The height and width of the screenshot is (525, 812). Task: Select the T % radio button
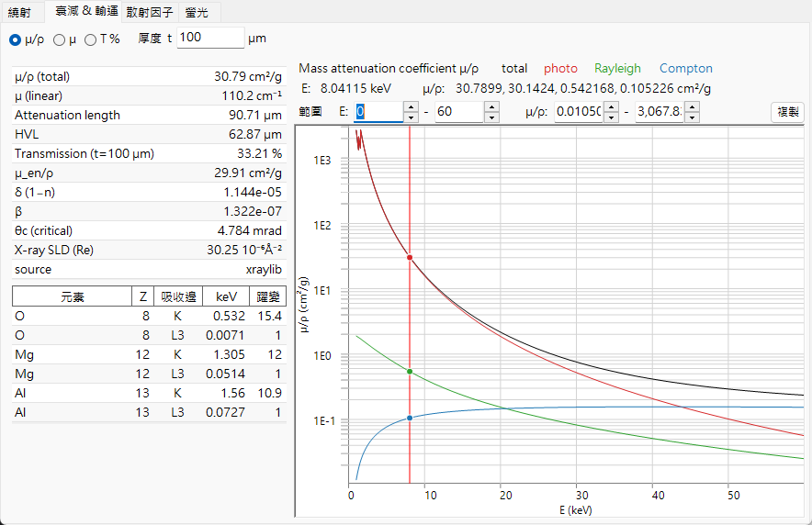91,39
